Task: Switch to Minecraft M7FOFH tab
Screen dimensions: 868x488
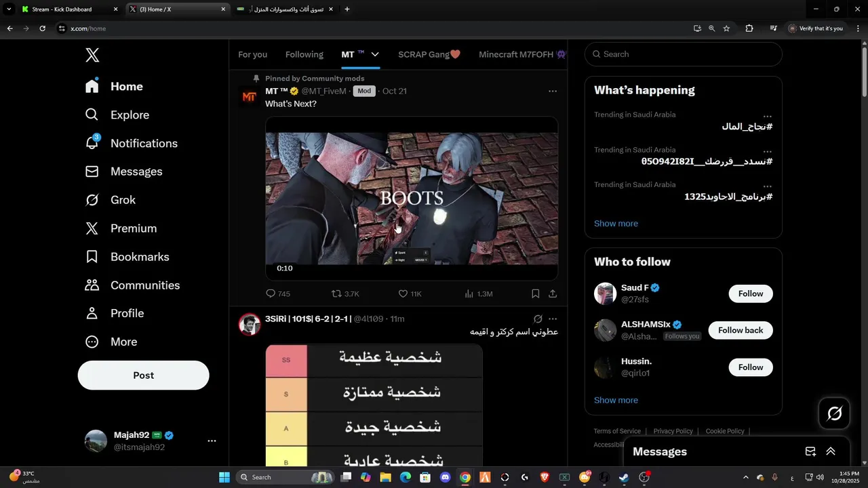Action: [522, 54]
